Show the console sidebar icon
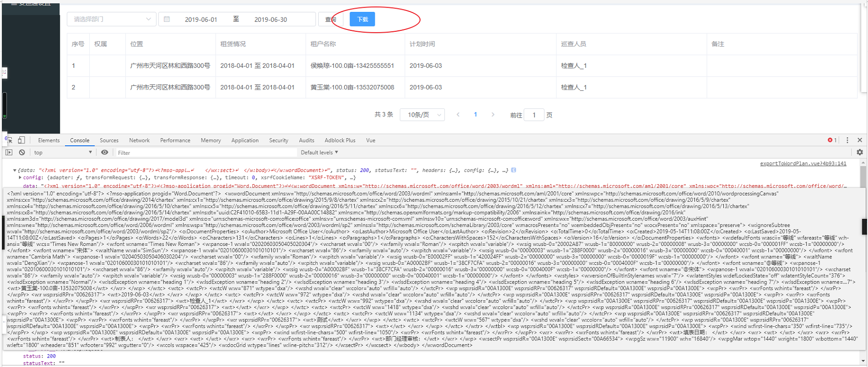 pos(9,152)
